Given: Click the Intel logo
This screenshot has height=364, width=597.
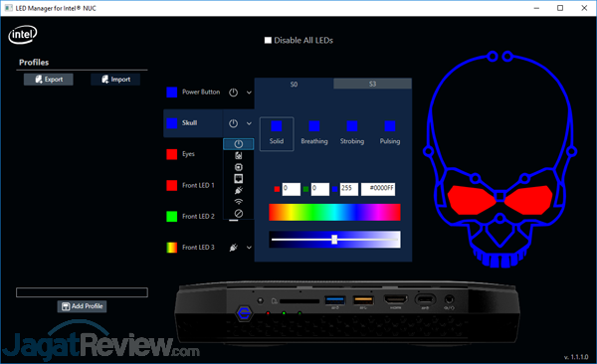Looking at the screenshot, I should [23, 35].
